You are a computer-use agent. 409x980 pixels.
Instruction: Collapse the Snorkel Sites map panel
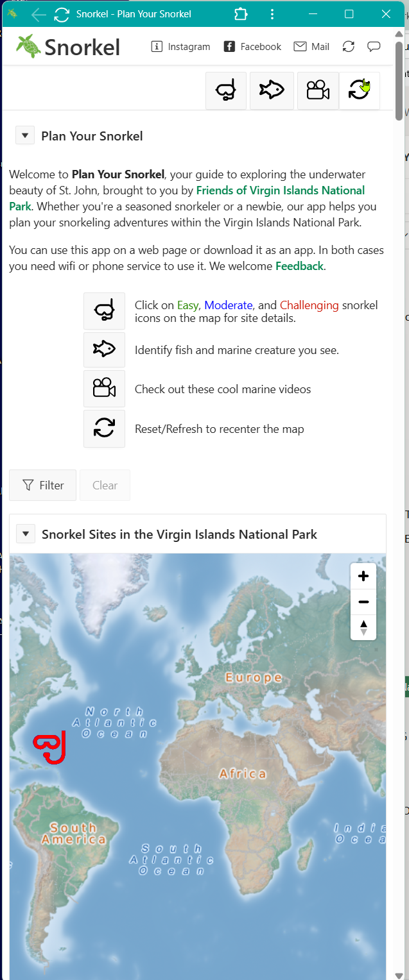(x=26, y=534)
